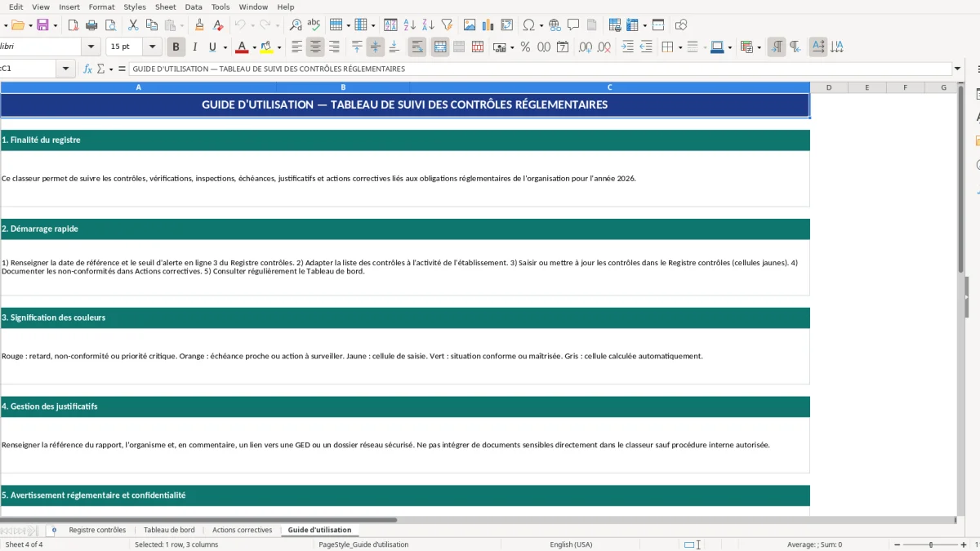Click the Draw Functions shapes icon
This screenshot has width=980, height=551.
681,25
